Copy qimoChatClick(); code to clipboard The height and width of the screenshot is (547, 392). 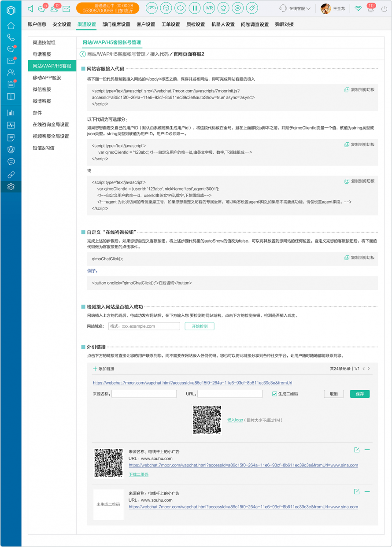point(359,258)
